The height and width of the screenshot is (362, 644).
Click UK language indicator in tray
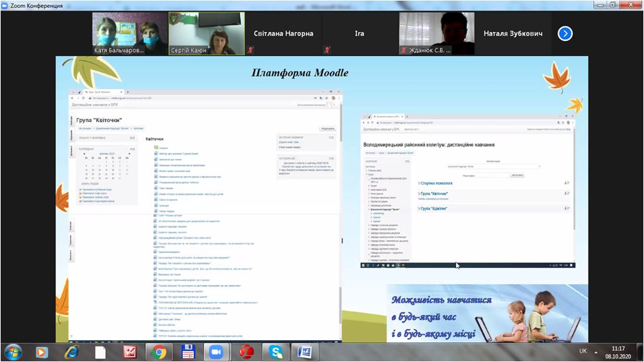coord(583,351)
